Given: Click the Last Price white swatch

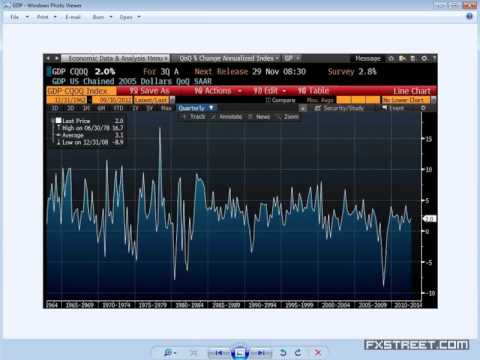Looking at the screenshot, I should click(59, 120).
